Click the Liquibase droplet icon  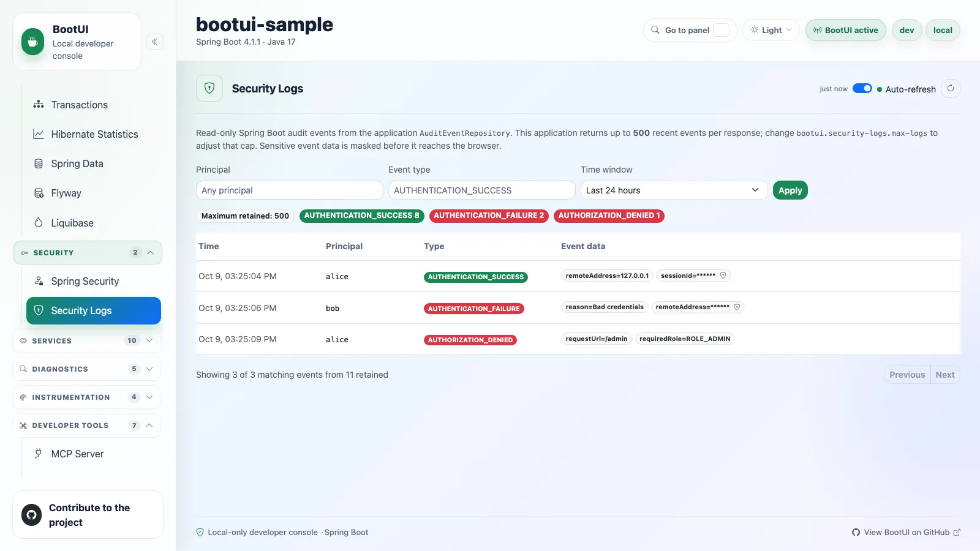point(39,223)
